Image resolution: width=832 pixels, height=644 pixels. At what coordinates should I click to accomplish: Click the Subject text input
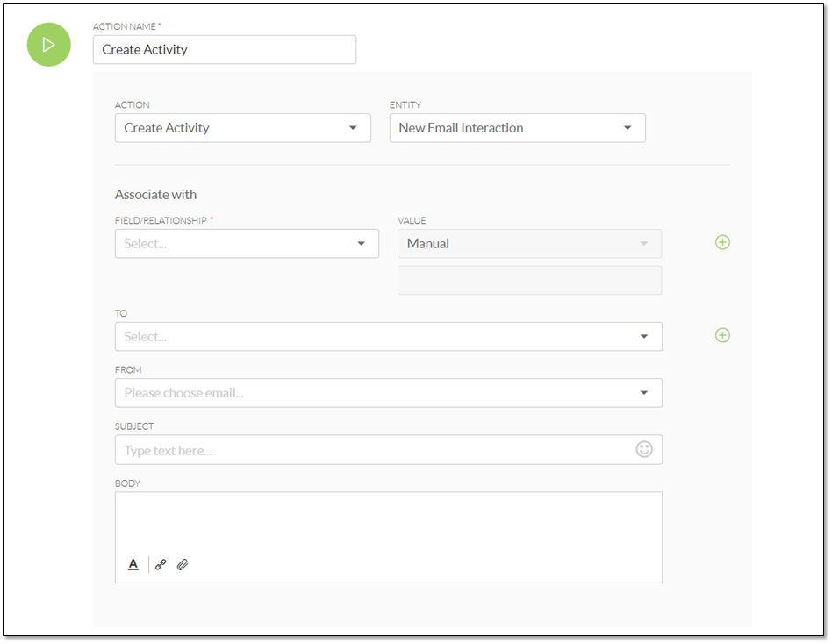[x=389, y=450]
